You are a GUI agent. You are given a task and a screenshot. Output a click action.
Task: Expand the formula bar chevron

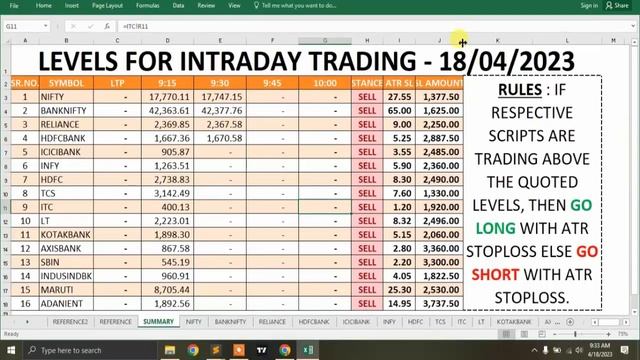pos(633,26)
